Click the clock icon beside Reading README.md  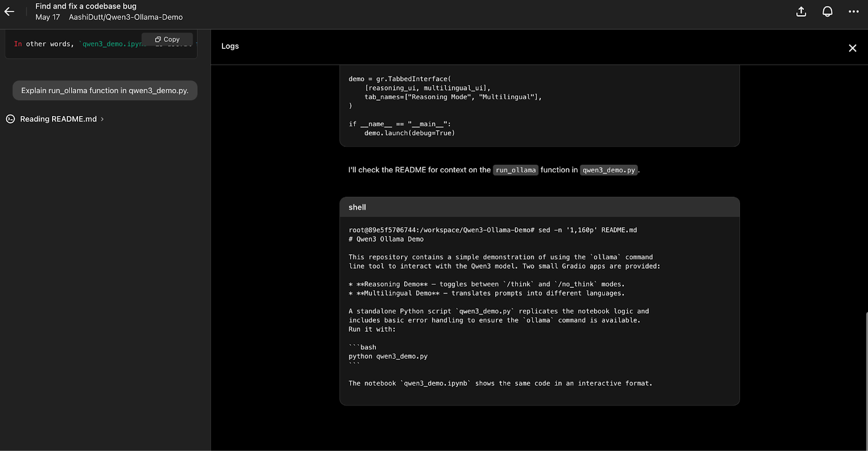(x=10, y=119)
